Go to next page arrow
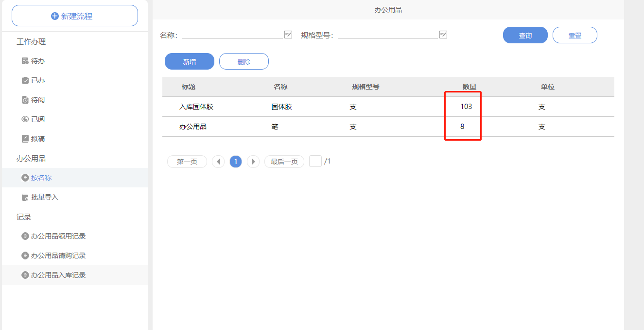Screen dimensions: 644x330 253,162
